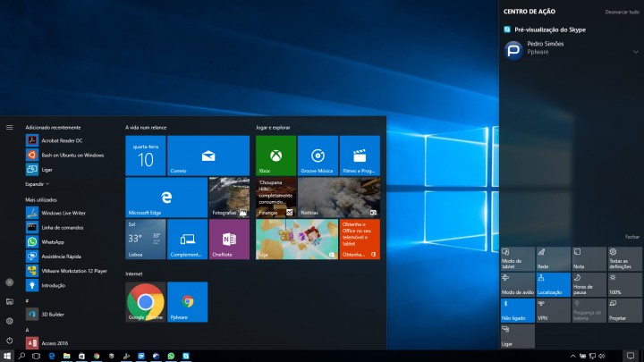Toggle Bluetooth Não ligado tile
This screenshot has width=644, height=362.
point(518,309)
